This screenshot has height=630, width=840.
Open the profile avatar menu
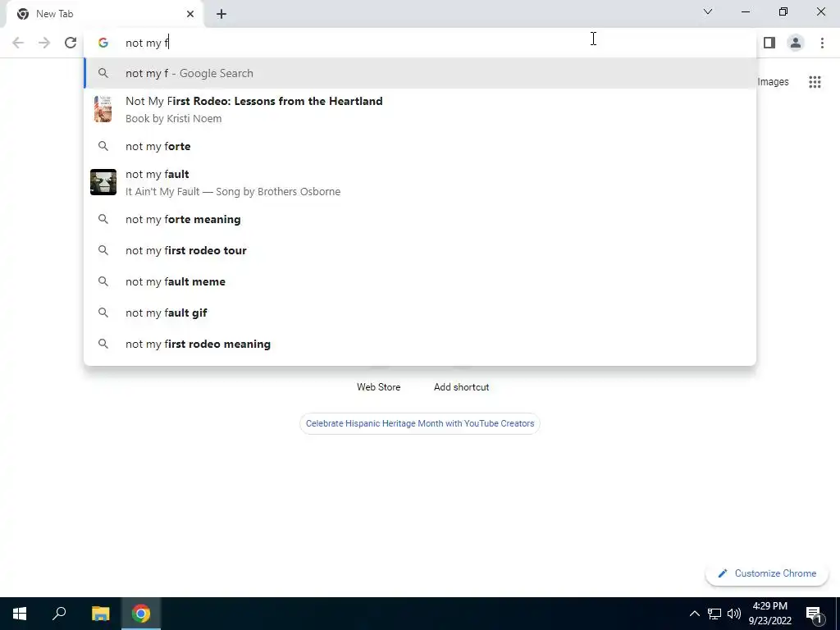point(796,43)
